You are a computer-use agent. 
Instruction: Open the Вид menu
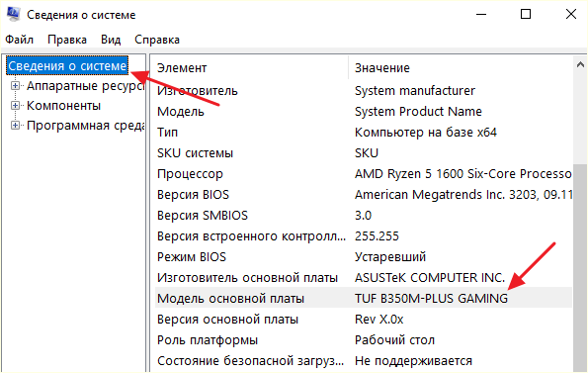tap(111, 40)
